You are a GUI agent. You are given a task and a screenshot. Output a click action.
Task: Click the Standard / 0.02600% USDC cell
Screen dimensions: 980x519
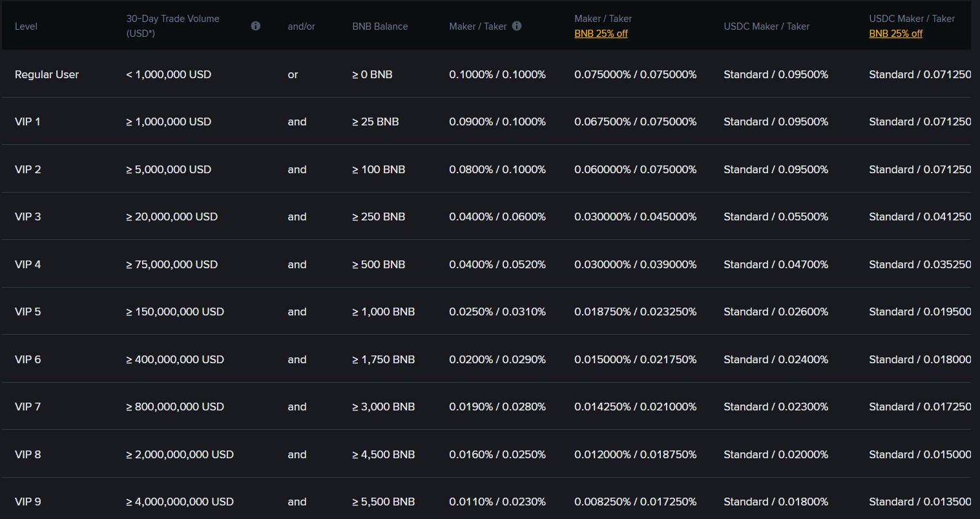click(776, 312)
